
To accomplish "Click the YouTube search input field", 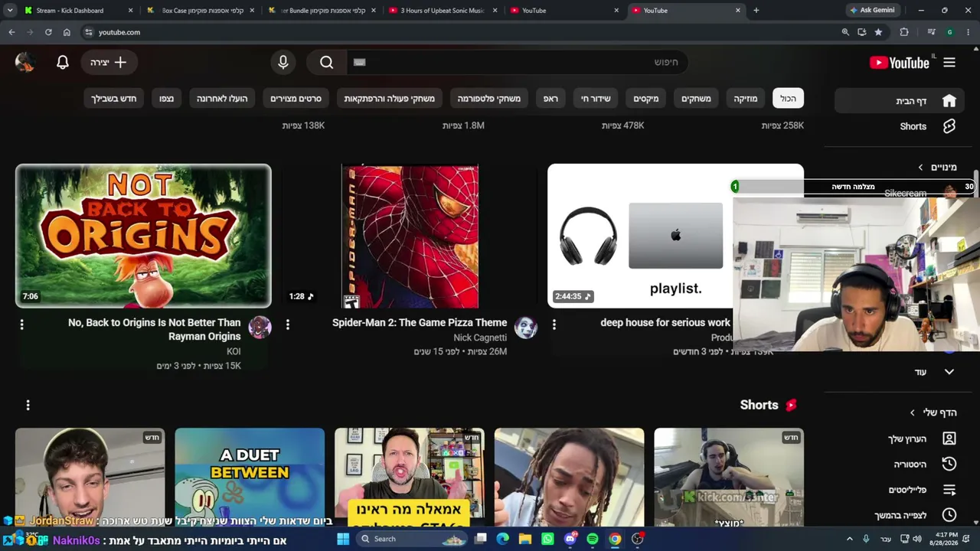I will (x=517, y=63).
